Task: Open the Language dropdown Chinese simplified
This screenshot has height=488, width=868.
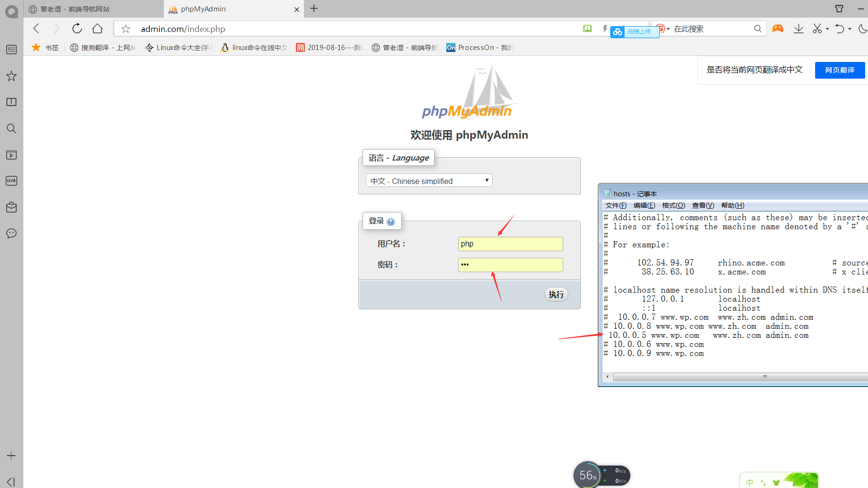Action: coord(429,181)
